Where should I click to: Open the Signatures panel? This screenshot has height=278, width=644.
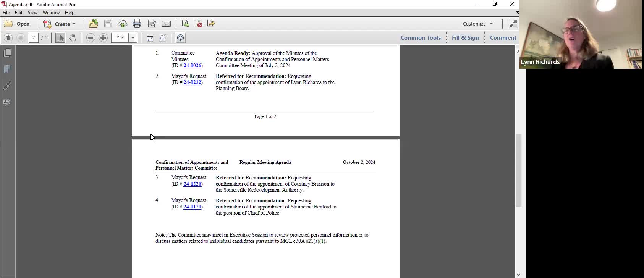pos(7,102)
